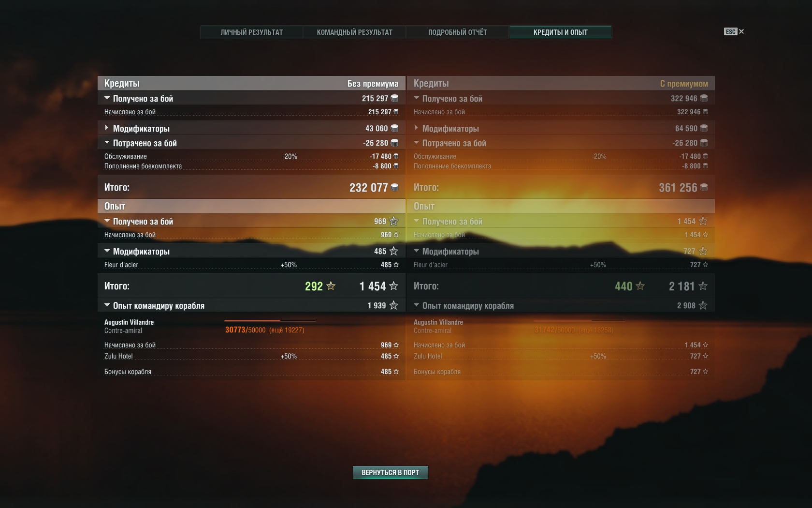Click the Вернуться в порт button
The height and width of the screenshot is (508, 812).
(x=390, y=472)
